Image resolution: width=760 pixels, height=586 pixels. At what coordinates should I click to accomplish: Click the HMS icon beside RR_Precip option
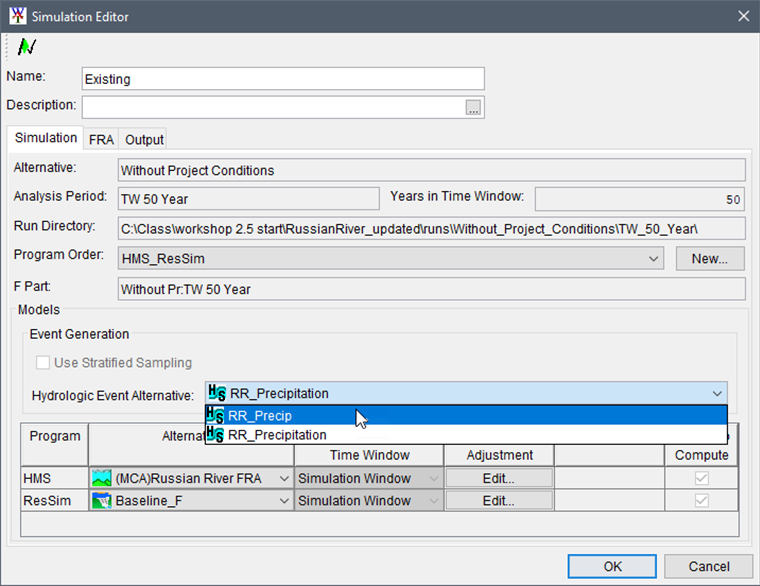(215, 415)
